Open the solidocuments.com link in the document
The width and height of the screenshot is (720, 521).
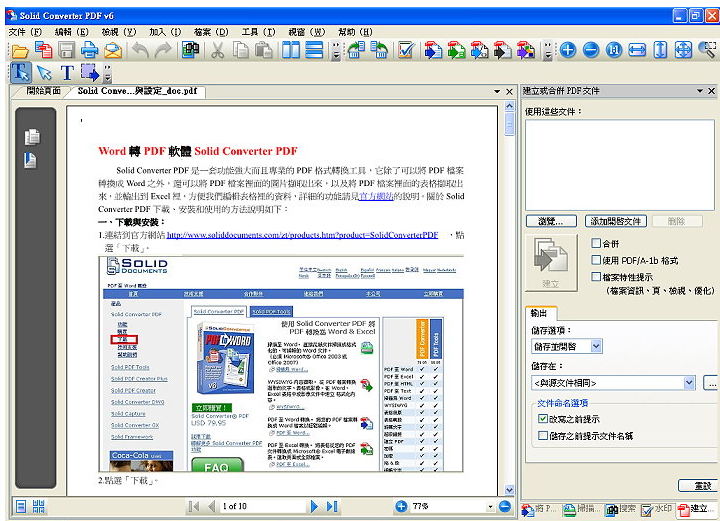pyautogui.click(x=302, y=235)
